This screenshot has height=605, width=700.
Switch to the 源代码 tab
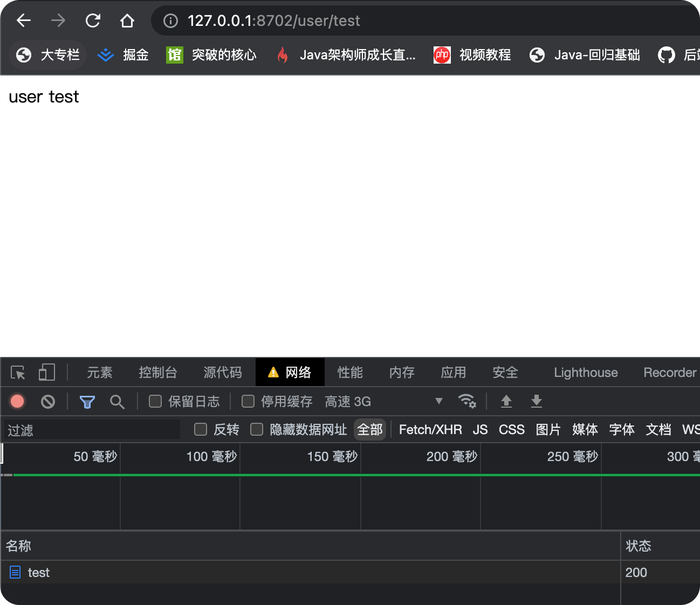point(223,373)
